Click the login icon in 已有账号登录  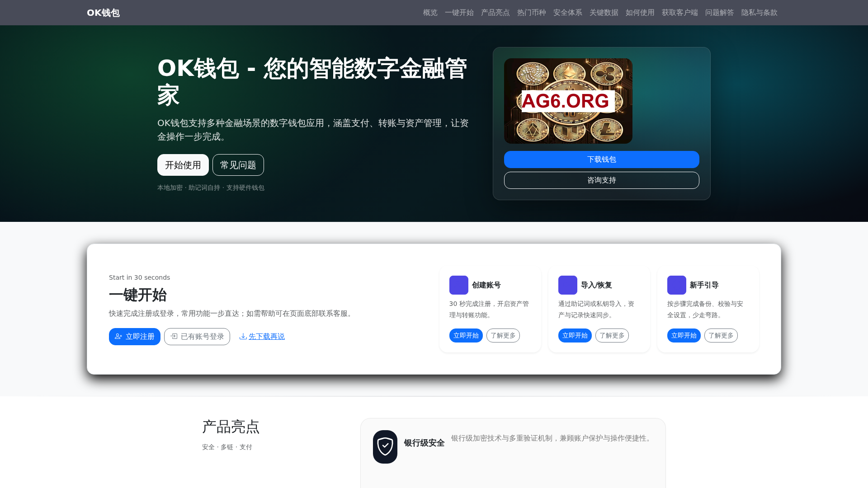click(174, 336)
